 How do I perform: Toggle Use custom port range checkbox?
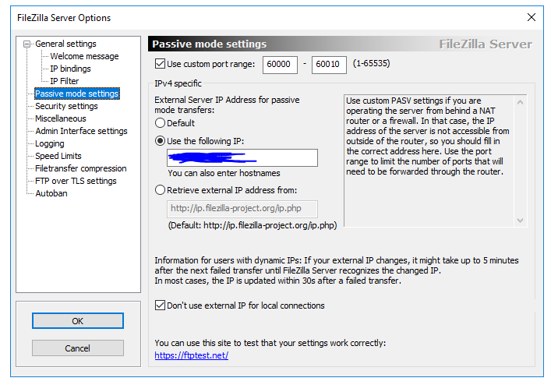160,64
